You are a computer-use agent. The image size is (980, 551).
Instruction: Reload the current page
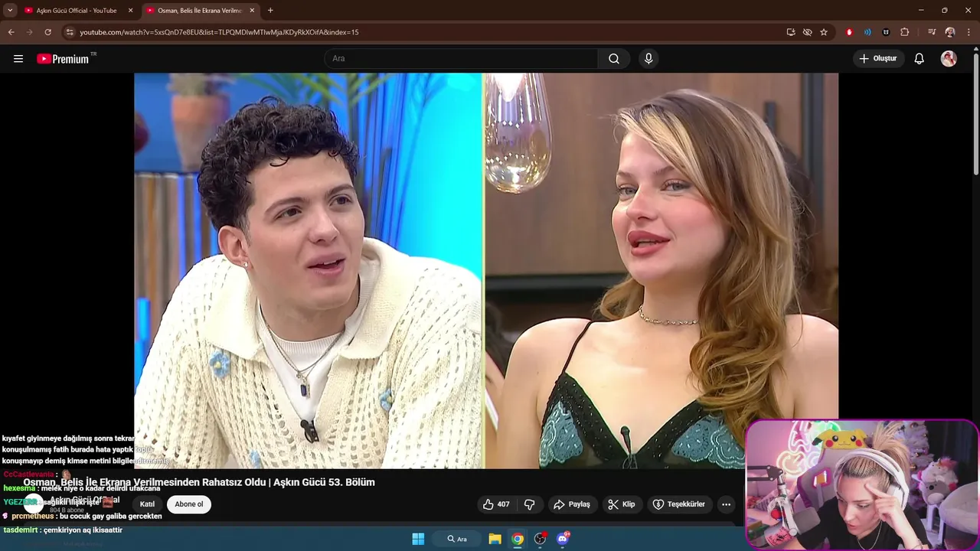click(47, 32)
